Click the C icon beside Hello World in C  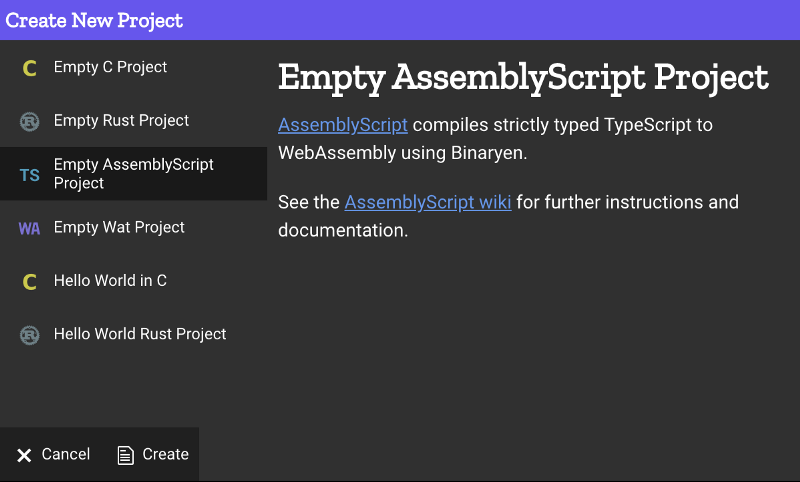pos(30,282)
